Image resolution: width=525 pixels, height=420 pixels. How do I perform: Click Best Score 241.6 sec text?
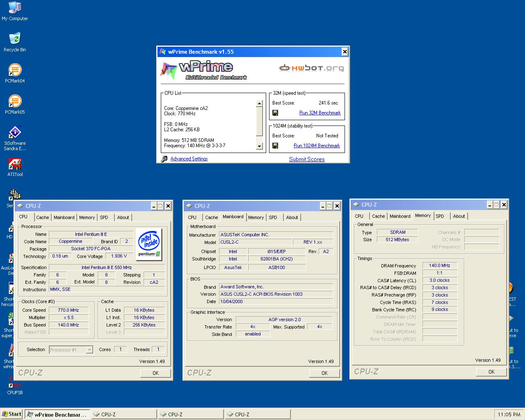328,103
